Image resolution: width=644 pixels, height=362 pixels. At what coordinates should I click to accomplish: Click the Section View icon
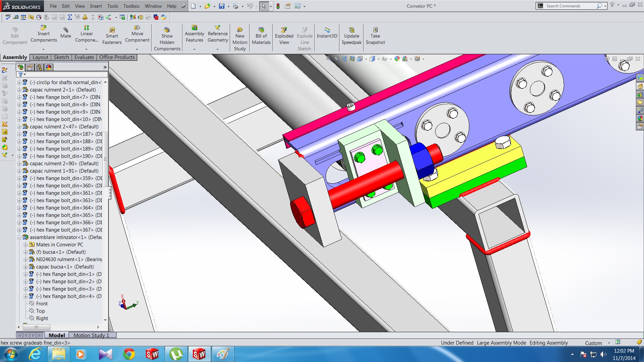point(352,59)
